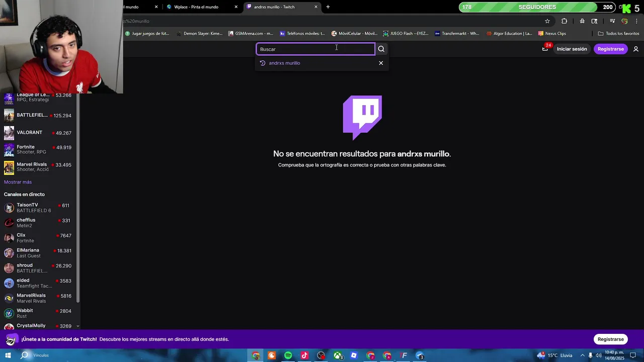This screenshot has width=644, height=362.
Task: Open elded live channel
Action: 38,283
